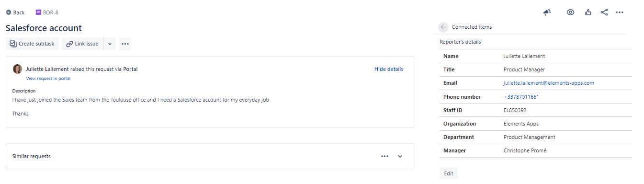Image resolution: width=644 pixels, height=184 pixels.
Task: Click the Connected items back arrow
Action: tap(443, 27)
